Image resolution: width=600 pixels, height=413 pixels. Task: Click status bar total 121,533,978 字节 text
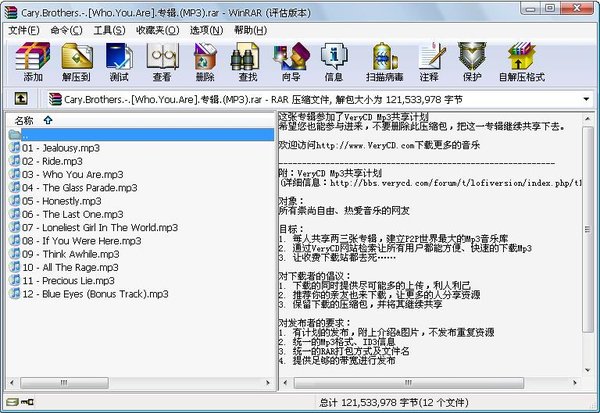click(393, 402)
